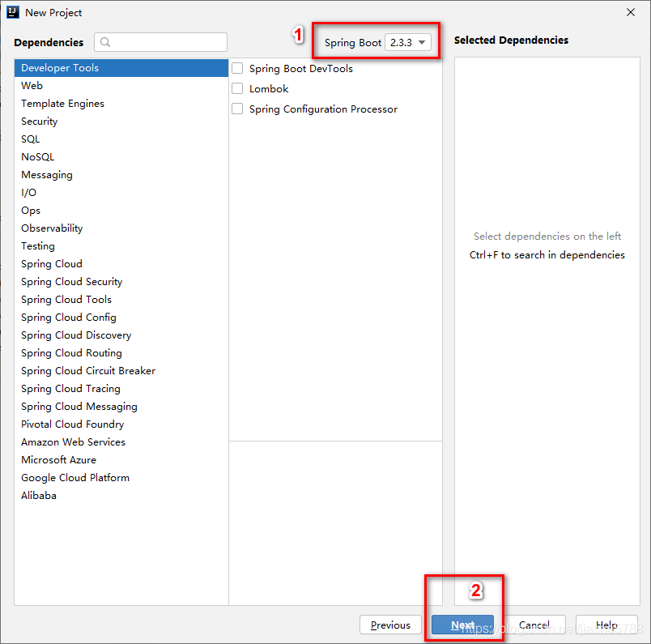Select the Developer Tools category
651x644 pixels.
point(121,68)
